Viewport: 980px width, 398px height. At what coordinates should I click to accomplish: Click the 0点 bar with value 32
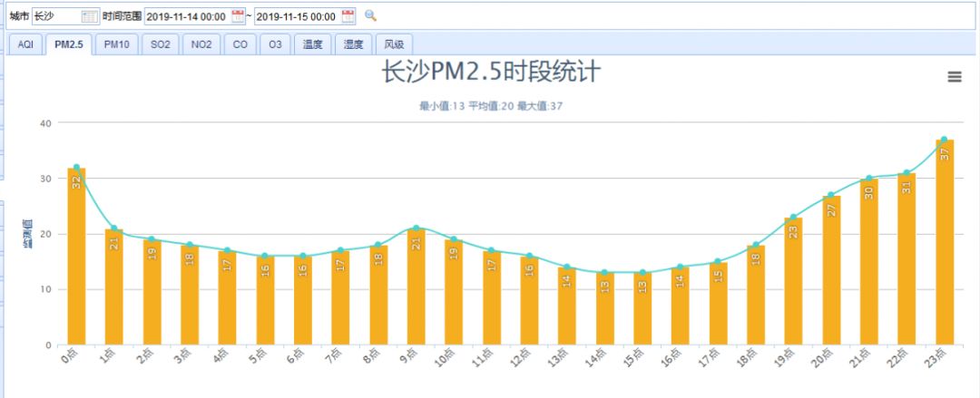pyautogui.click(x=76, y=257)
